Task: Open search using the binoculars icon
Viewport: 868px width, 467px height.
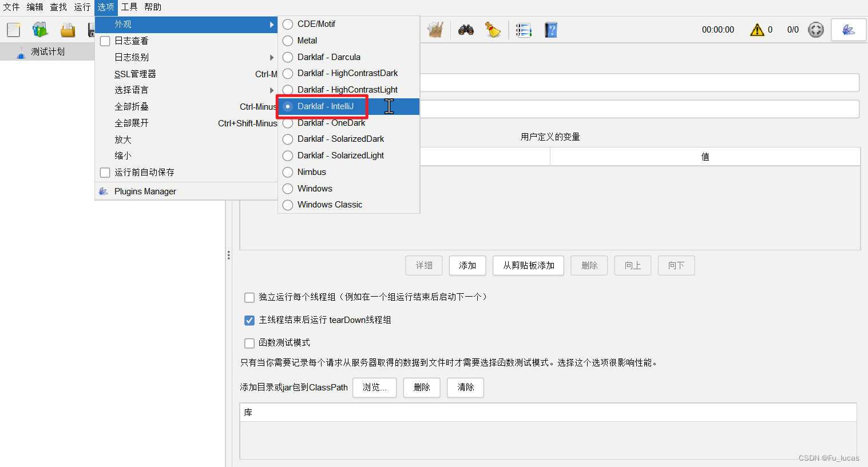Action: click(466, 29)
